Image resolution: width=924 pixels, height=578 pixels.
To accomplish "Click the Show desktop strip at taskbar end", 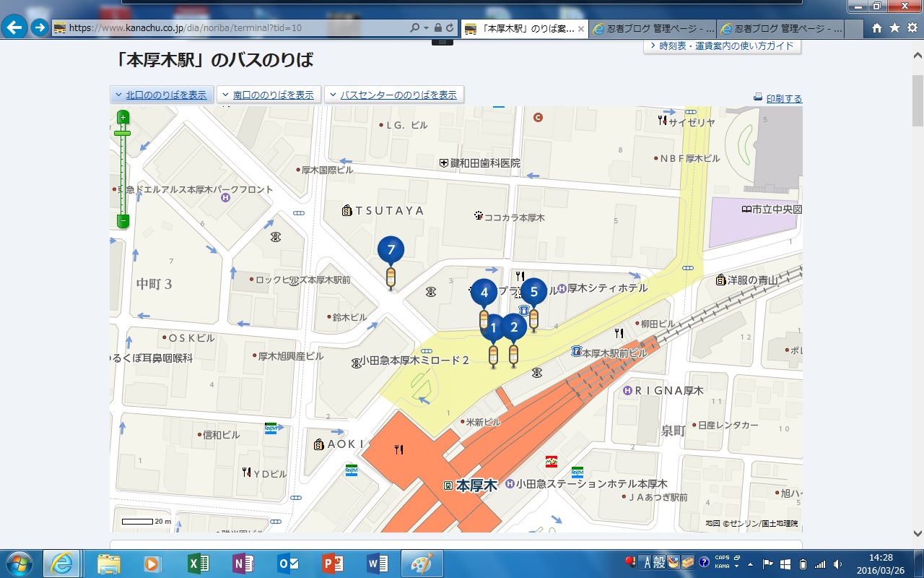I will tap(918, 564).
